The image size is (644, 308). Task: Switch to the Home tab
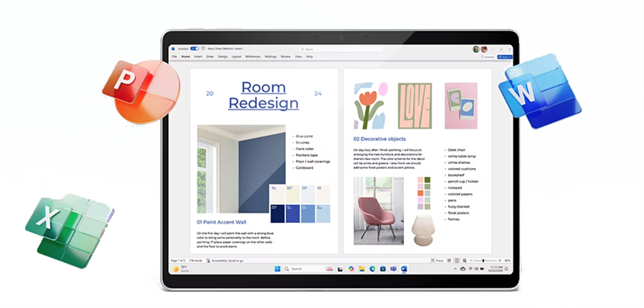(186, 56)
